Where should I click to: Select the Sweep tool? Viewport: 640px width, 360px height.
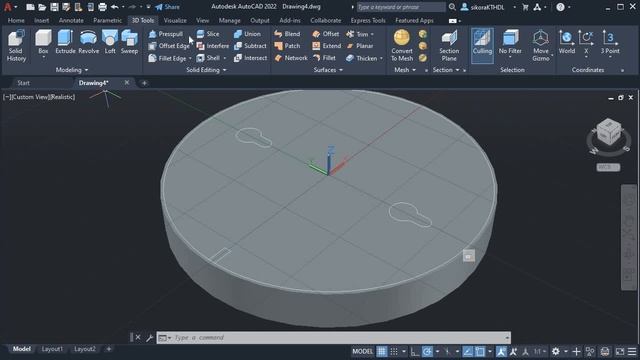tap(129, 42)
